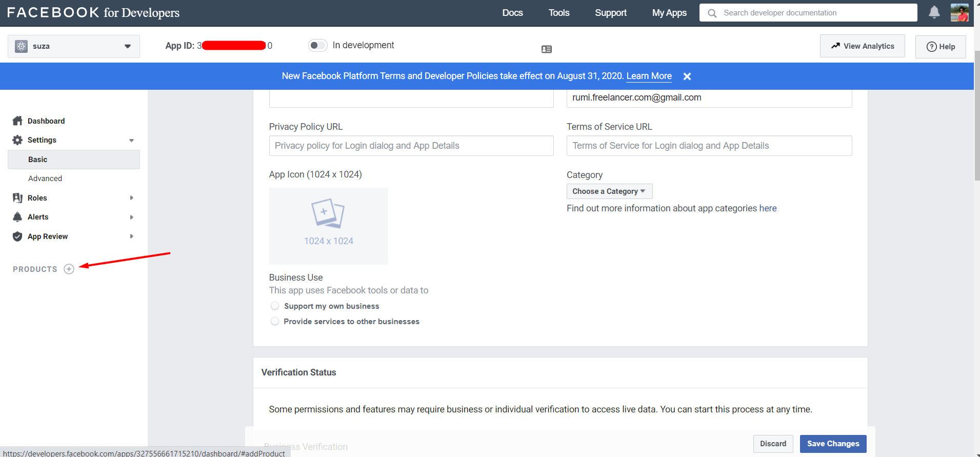The width and height of the screenshot is (980, 457).
Task: Select Provide services to other businesses option
Action: click(275, 321)
